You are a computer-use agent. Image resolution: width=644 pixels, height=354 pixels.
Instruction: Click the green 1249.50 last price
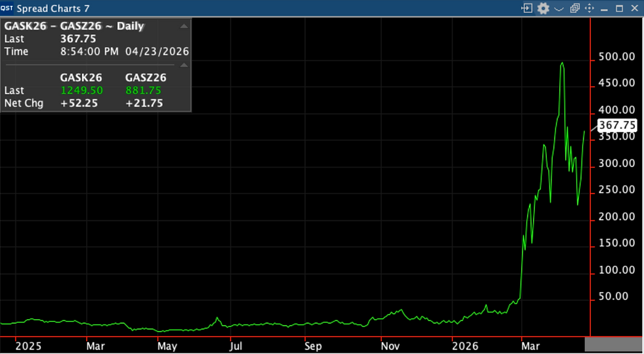(x=81, y=90)
